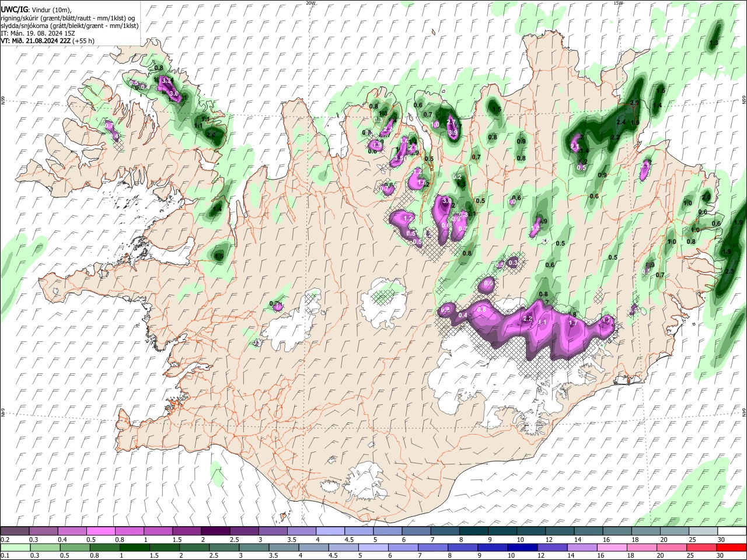Pick lower legend swatch between 0.1 and 0.3
This screenshot has height=560, width=747.
pyautogui.click(x=15, y=547)
